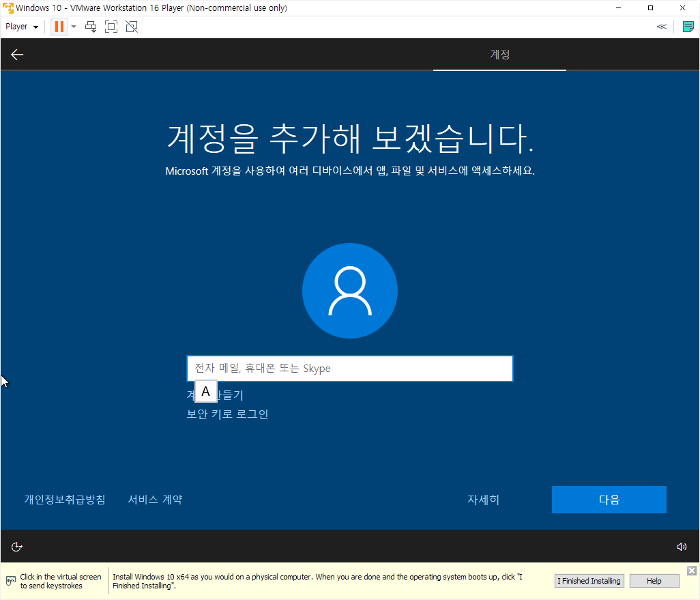The height and width of the screenshot is (600, 700).
Task: Pause the virtual machine
Action: coord(59,27)
